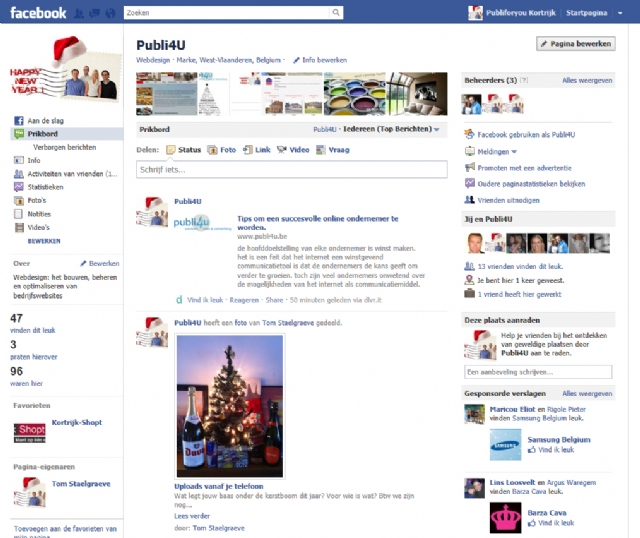Viewport: 640px width, 538px height.
Task: Click Alles weergeven beside Gesponsorde verslagen
Action: pyautogui.click(x=587, y=393)
